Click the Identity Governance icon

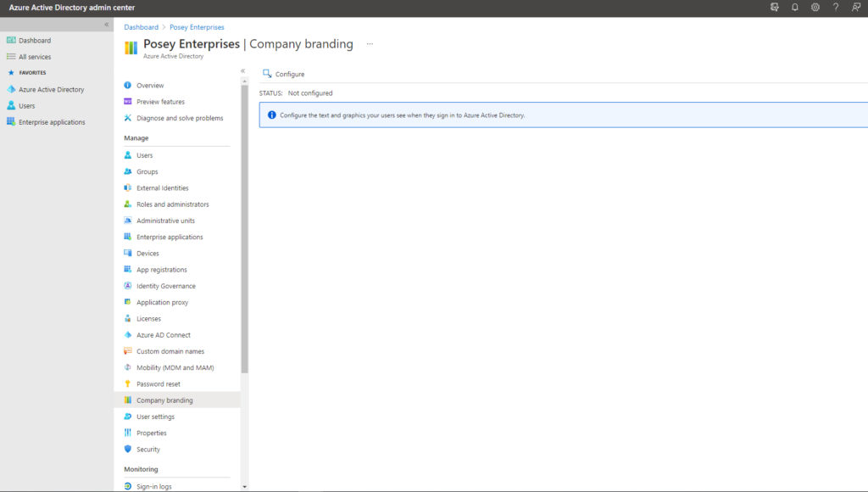[x=128, y=286]
